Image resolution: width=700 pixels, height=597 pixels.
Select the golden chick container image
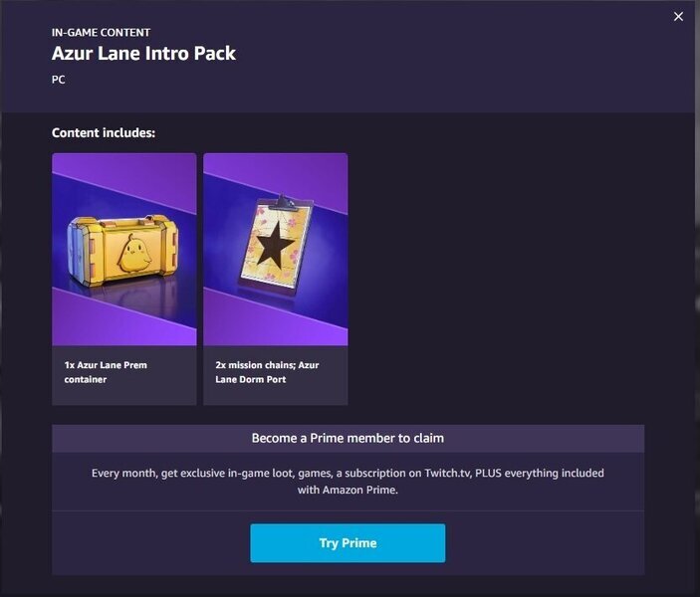124,249
